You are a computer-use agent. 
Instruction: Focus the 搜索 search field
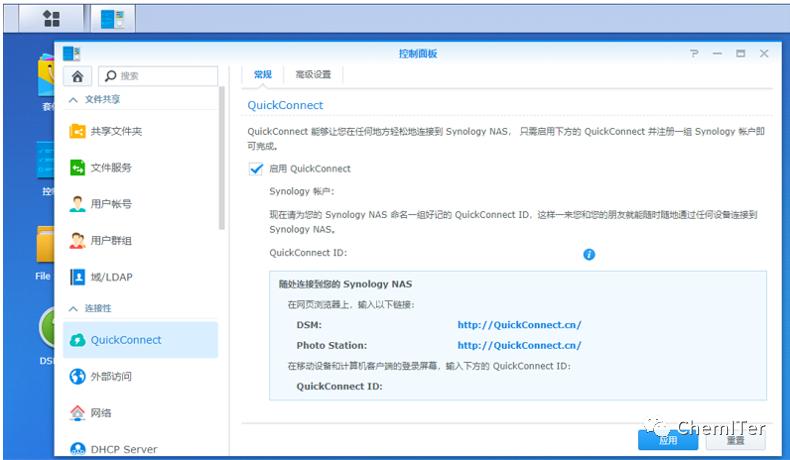click(x=158, y=76)
